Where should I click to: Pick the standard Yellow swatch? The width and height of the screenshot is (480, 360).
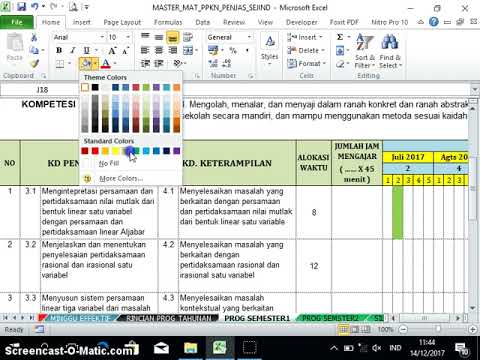[115, 151]
